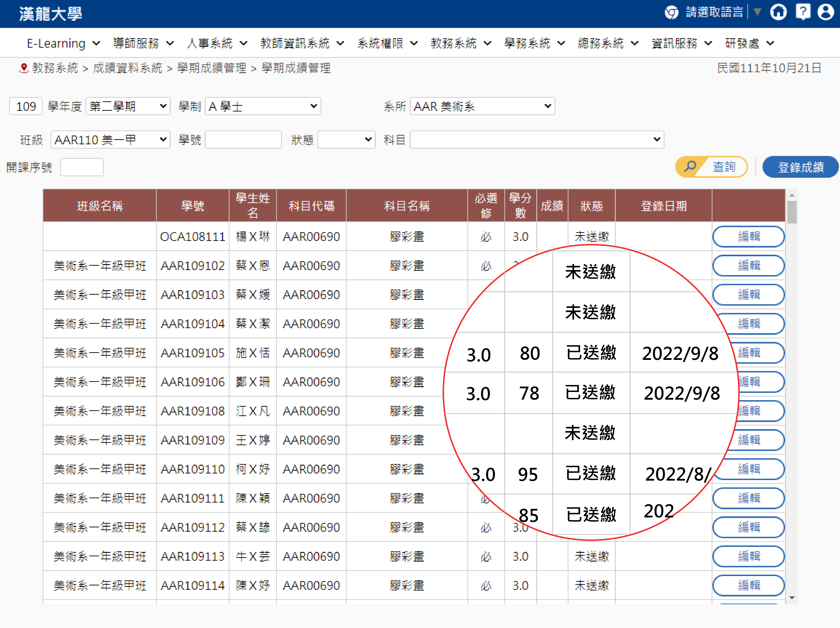Open the 資訊服務 menu
Image resolution: width=840 pixels, height=628 pixels.
pos(682,43)
